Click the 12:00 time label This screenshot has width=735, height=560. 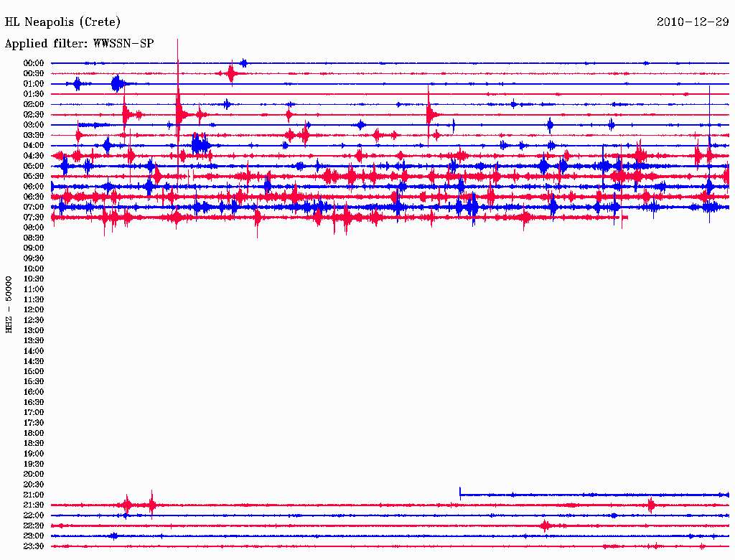34,309
